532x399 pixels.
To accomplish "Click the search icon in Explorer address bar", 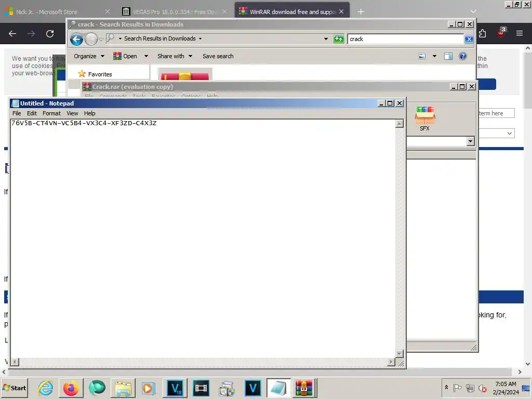I will pos(111,38).
